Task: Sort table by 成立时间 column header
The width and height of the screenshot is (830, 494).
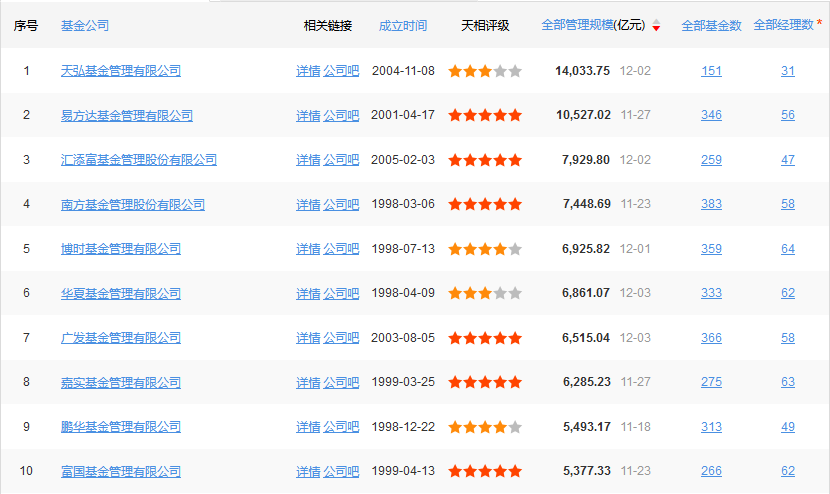Action: click(x=403, y=25)
